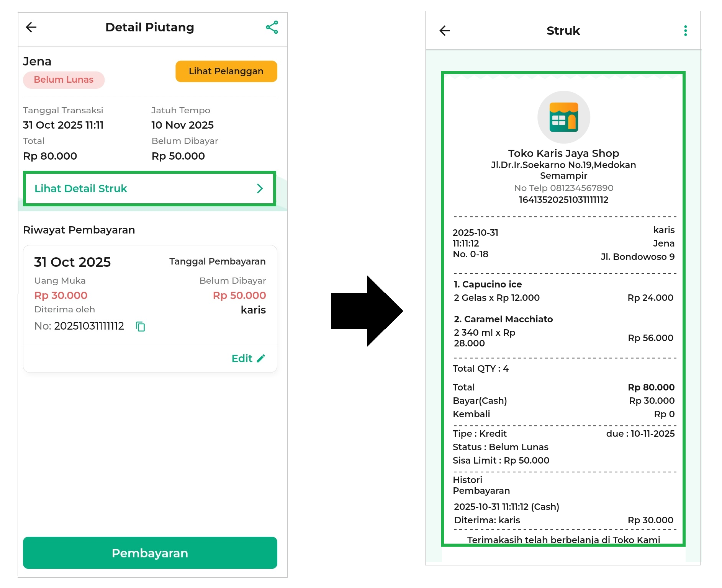Click the 31 Oct 2025 payment card date
This screenshot has width=722, height=588.
tap(72, 262)
